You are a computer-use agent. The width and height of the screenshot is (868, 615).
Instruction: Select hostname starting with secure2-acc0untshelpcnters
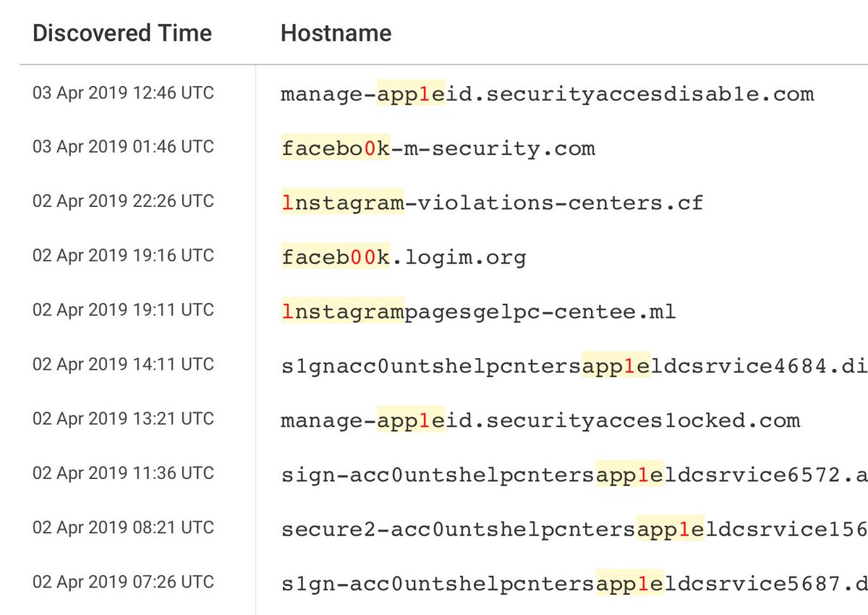pos(574,530)
